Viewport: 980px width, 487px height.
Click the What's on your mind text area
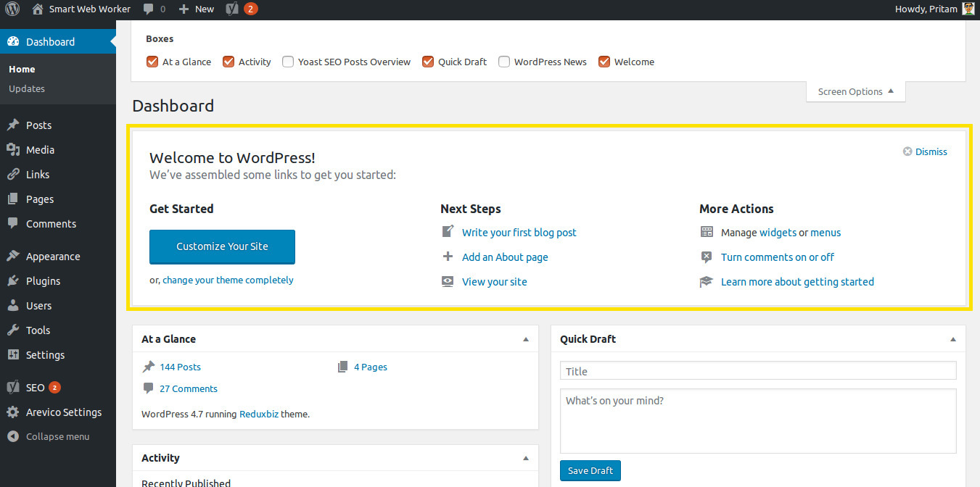pos(758,421)
